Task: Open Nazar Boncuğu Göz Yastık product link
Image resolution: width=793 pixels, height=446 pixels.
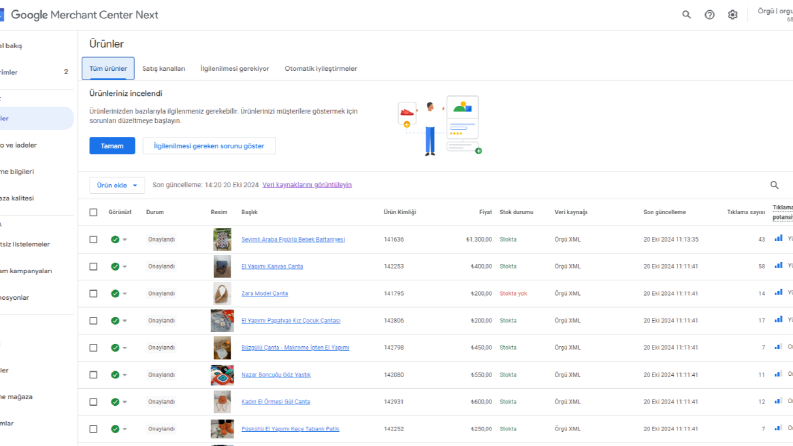Action: (276, 375)
